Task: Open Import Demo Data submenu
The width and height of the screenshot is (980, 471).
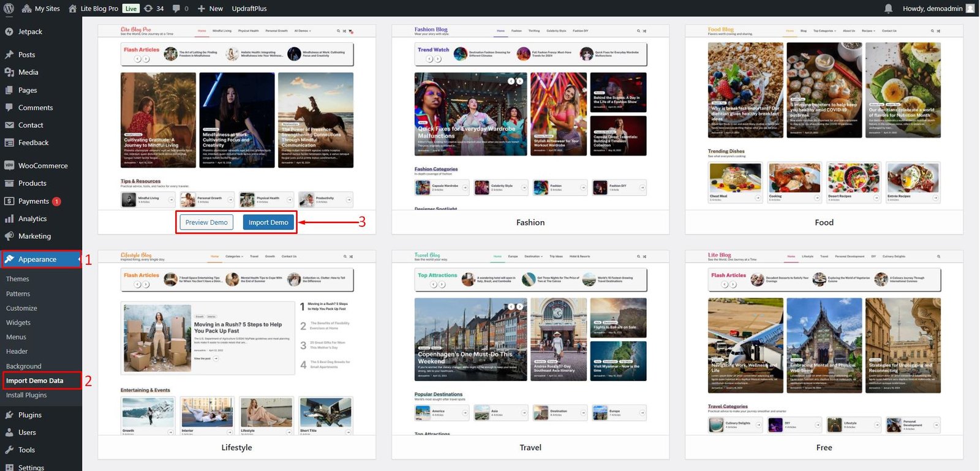Action: (x=35, y=380)
